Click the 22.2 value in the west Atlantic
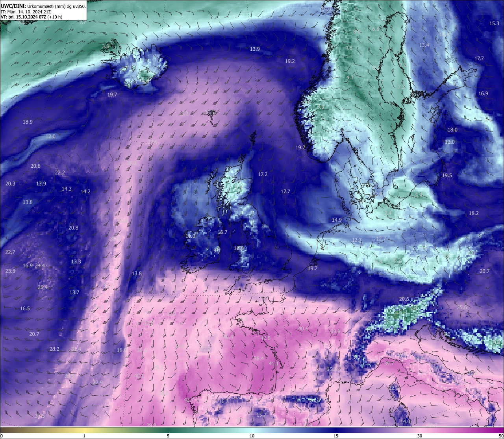Screen dimensions: 504x439 [60, 173]
